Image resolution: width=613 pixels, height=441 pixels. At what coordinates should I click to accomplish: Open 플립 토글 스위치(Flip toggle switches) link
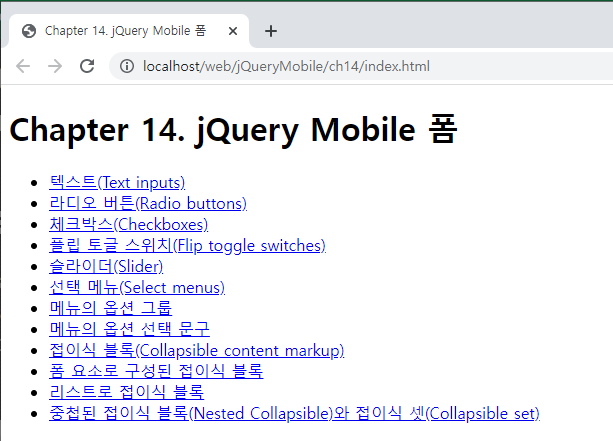(188, 246)
